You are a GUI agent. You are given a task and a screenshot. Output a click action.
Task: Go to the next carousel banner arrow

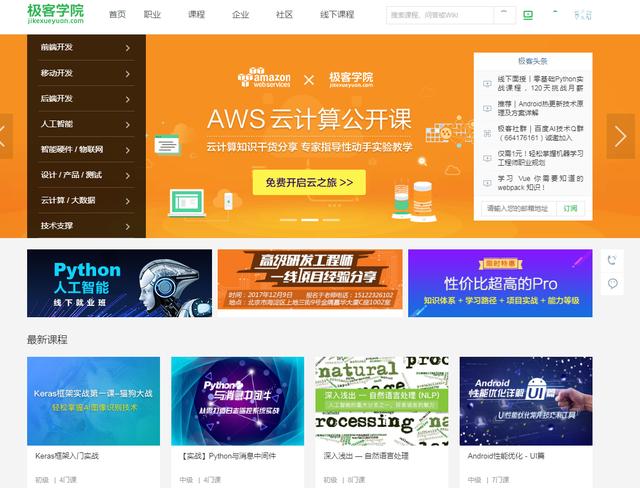tap(620, 136)
